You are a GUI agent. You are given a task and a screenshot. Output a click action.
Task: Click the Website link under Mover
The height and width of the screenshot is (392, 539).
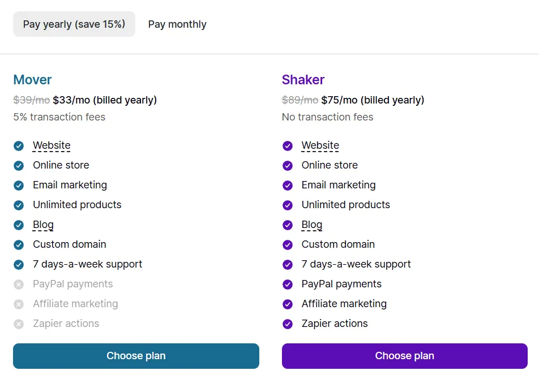click(52, 145)
